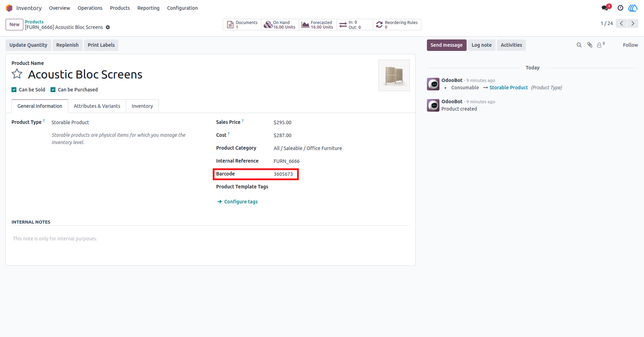Open the Product Category dropdown field
This screenshot has width=644, height=337.
342,148
